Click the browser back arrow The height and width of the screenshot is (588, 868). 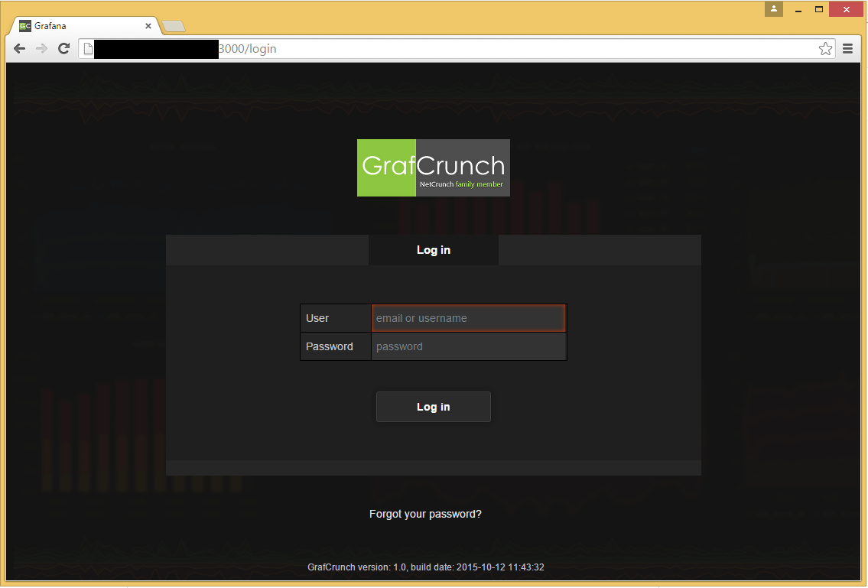coord(19,49)
